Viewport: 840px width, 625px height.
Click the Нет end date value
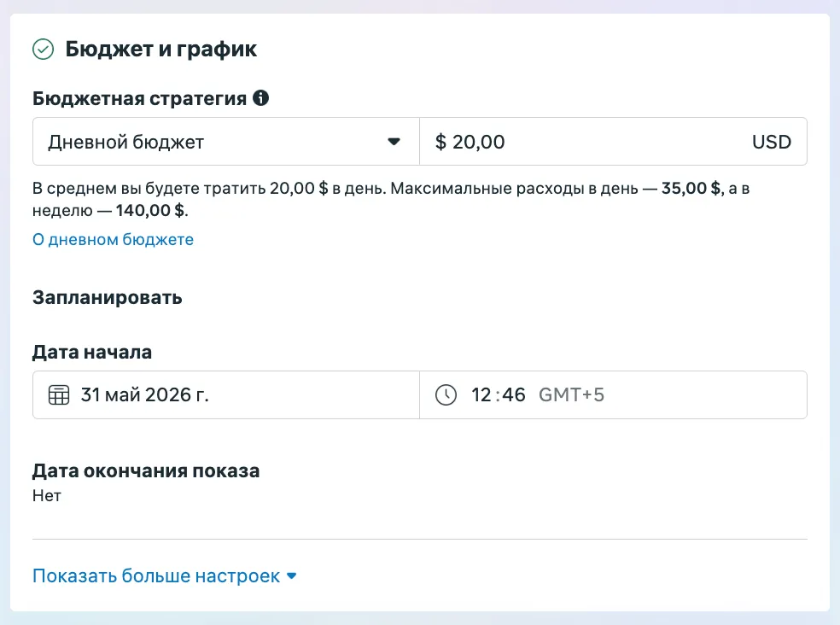coord(47,496)
